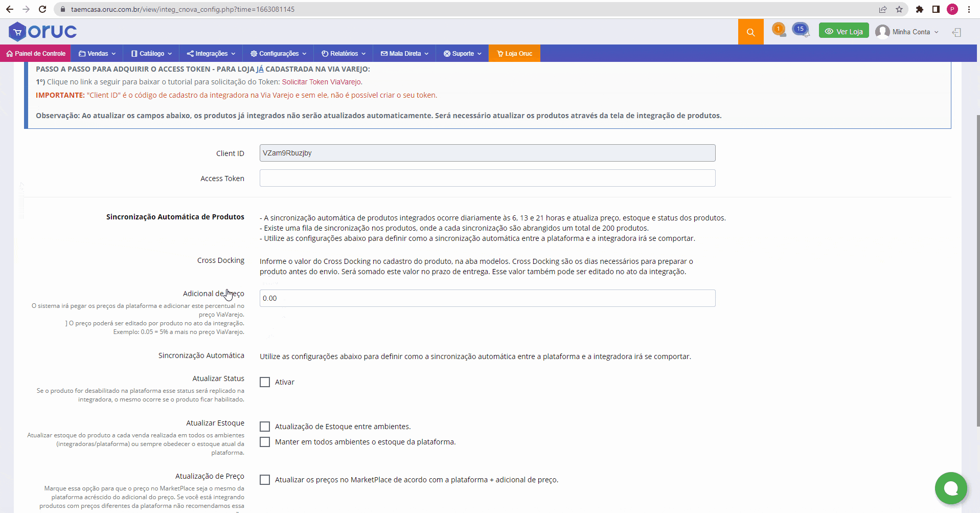
Task: Click the Relatórios clock icon
Action: pos(325,53)
